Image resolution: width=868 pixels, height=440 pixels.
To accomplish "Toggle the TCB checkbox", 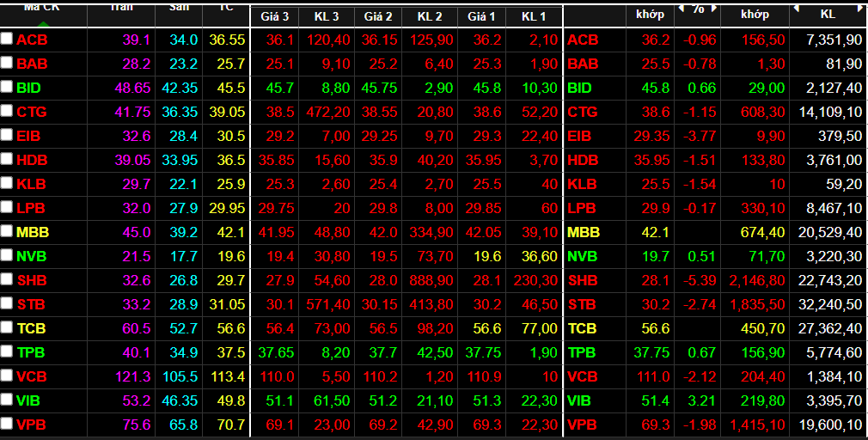I will (x=7, y=328).
